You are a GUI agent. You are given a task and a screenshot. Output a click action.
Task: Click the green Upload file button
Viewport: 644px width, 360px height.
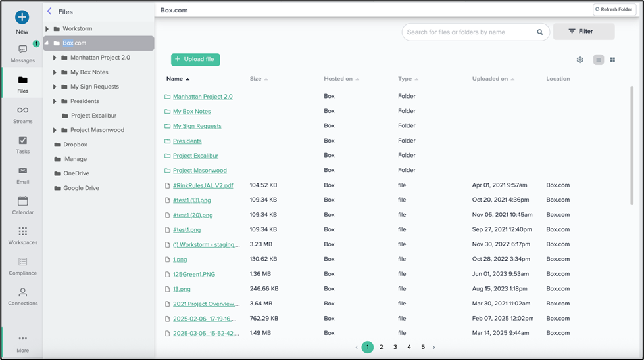(x=195, y=60)
